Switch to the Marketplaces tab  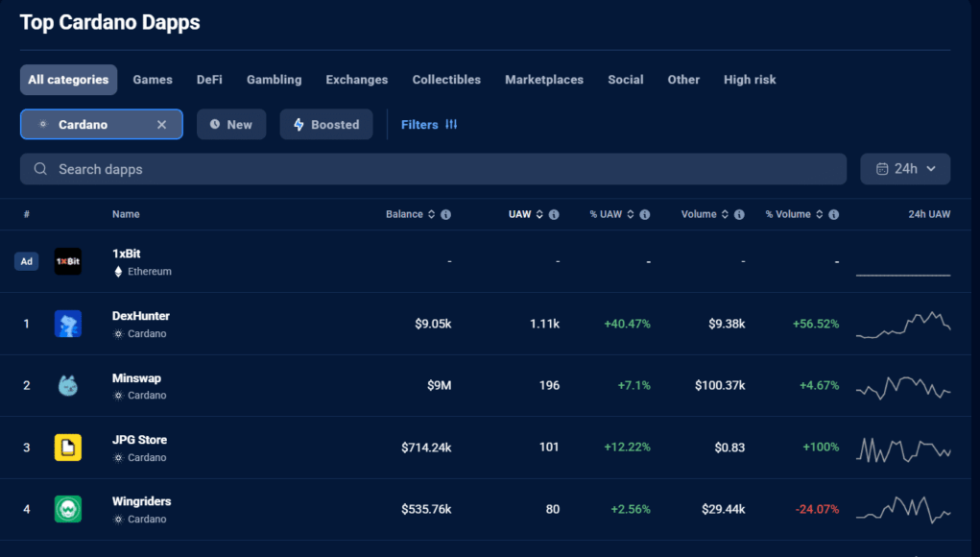pyautogui.click(x=544, y=80)
